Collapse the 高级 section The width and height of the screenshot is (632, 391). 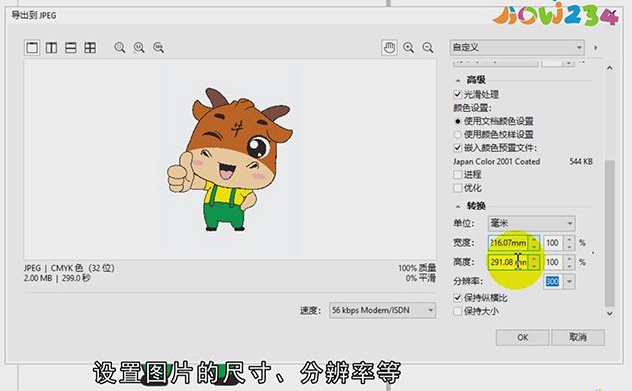[x=458, y=80]
